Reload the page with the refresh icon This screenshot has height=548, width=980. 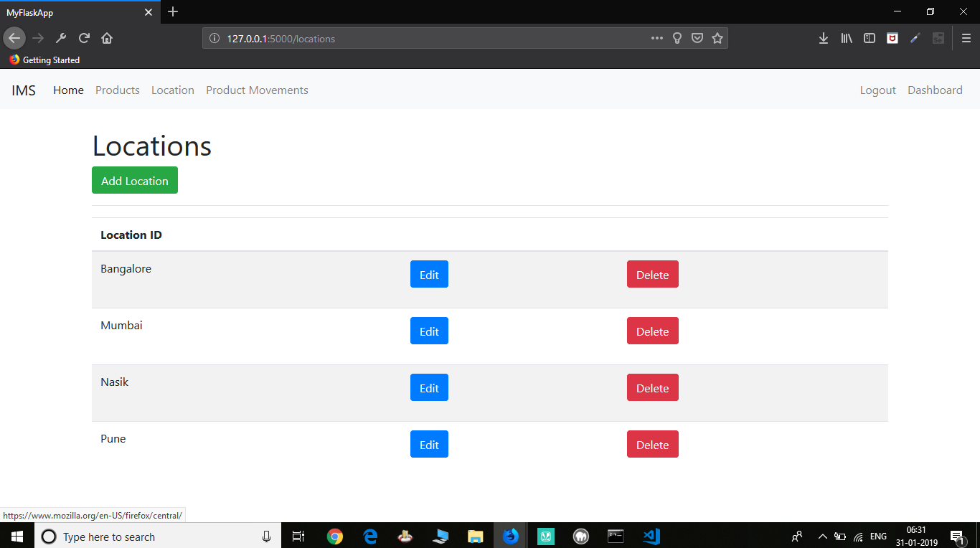click(84, 38)
